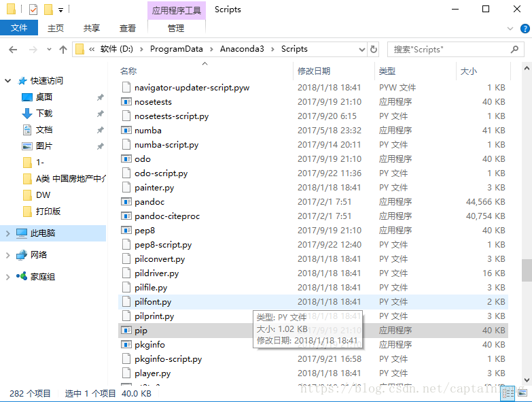
Task: Click the 44,566 KB size cell
Action: [x=486, y=201]
